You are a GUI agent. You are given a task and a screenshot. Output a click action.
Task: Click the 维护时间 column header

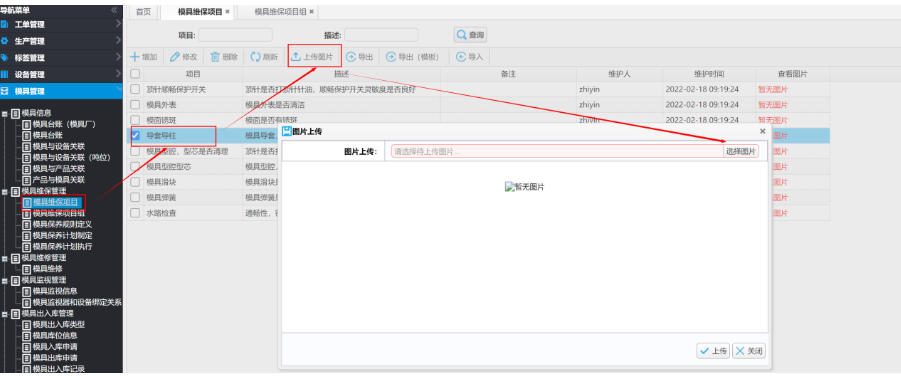point(709,74)
